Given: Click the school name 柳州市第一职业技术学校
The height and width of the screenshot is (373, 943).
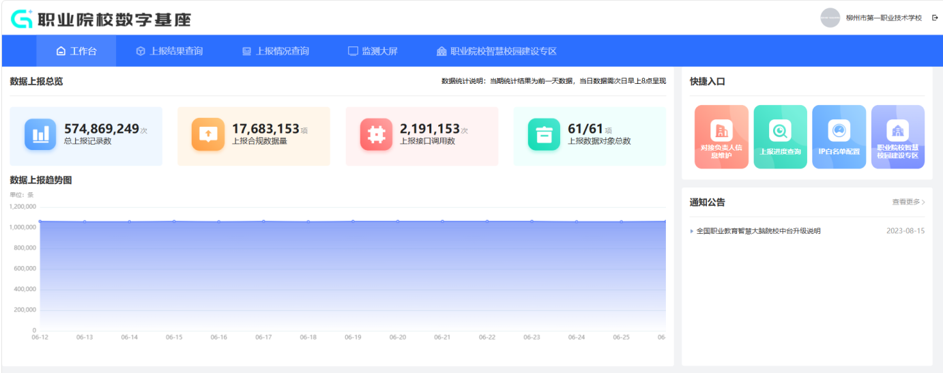Looking at the screenshot, I should 883,18.
